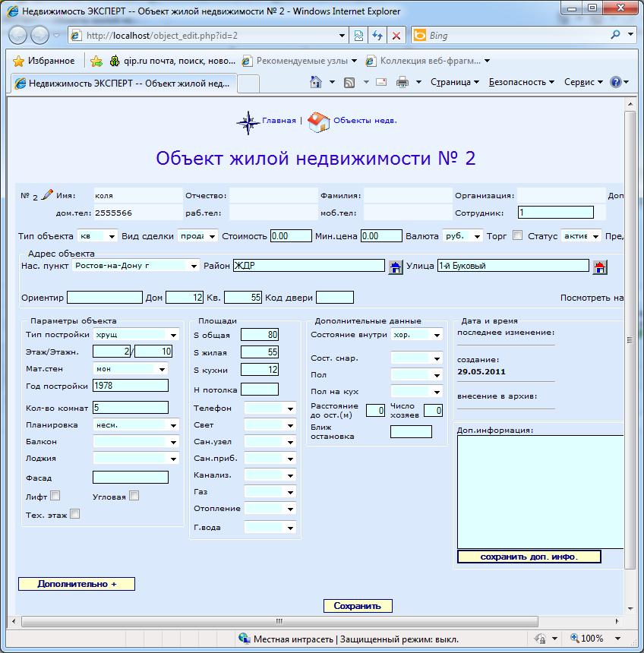
Task: Click the Район input field
Action: (308, 265)
